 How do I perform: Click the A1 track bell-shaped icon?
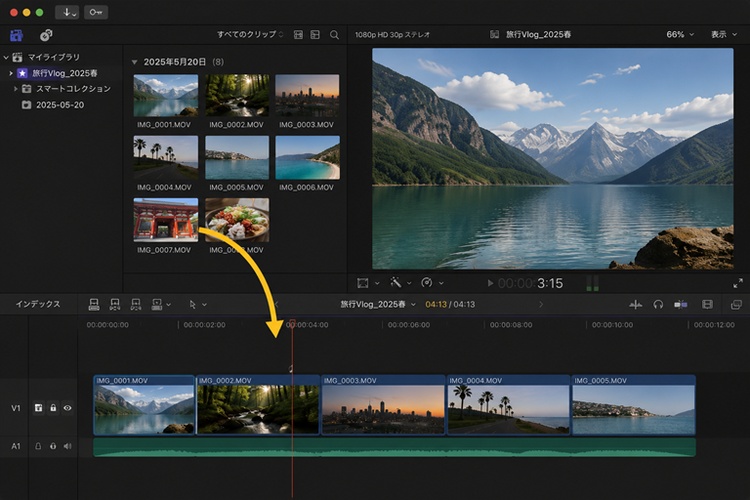pyautogui.click(x=38, y=446)
